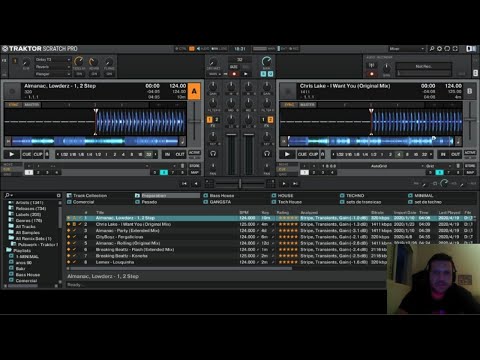Open TECHNO favorite

352,196
